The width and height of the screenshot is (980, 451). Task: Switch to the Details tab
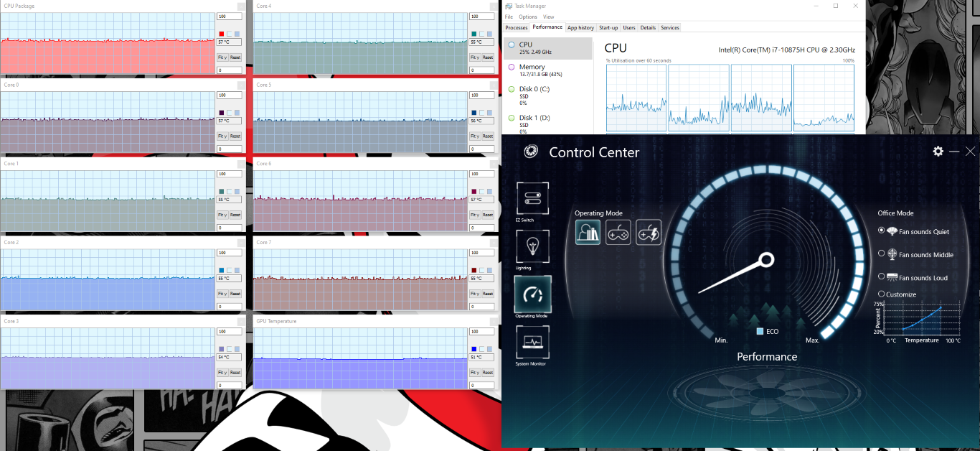click(648, 28)
